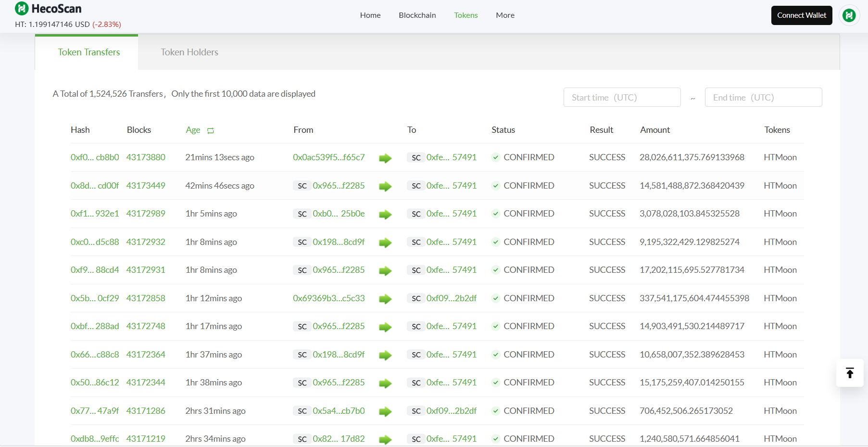
Task: Open transaction hash 0xf9... 88cd4
Action: pos(95,270)
